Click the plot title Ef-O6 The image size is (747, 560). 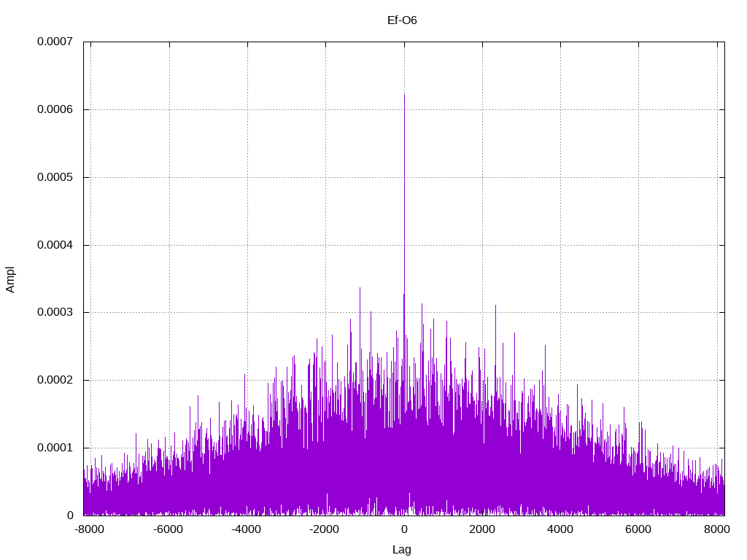tap(402, 20)
